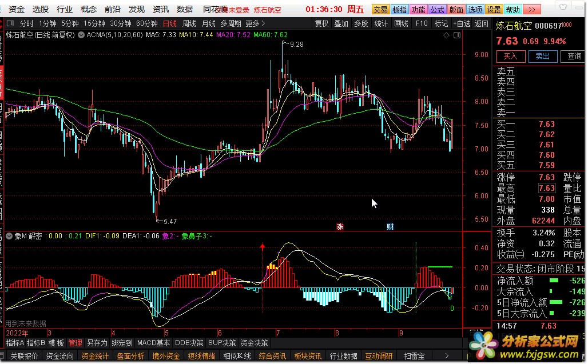Click the 帮助 toolbar button

512,9
